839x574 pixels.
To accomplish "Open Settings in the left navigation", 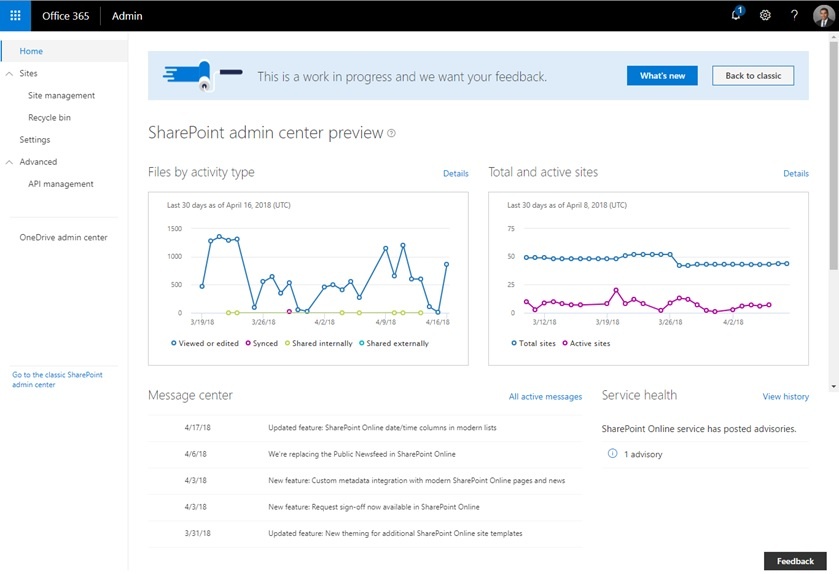I will [x=35, y=140].
